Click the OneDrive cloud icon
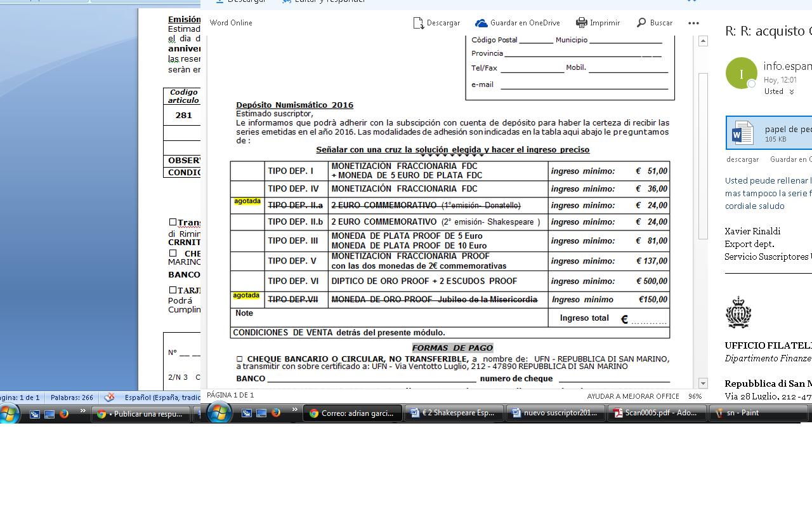 [x=481, y=23]
